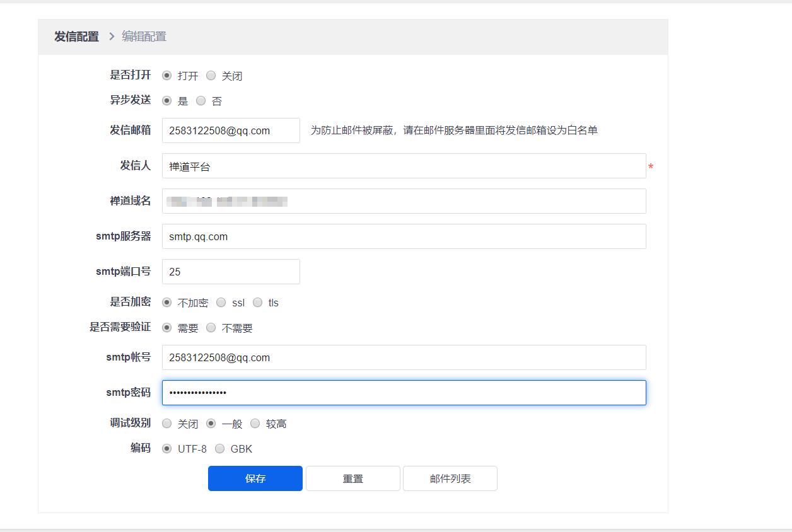Screen dimensions: 792x532
Task: Select 不需要 for 是否需要验证
Action: pyautogui.click(x=211, y=328)
